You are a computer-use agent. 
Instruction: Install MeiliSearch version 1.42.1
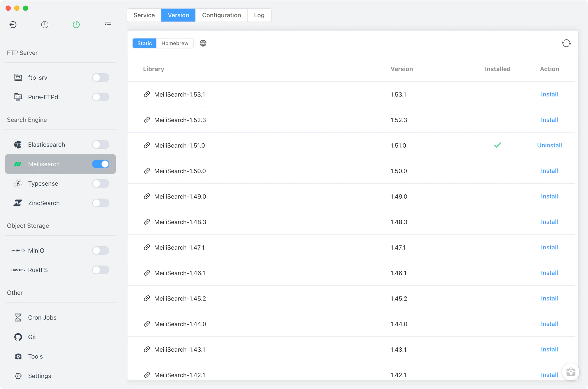(549, 375)
